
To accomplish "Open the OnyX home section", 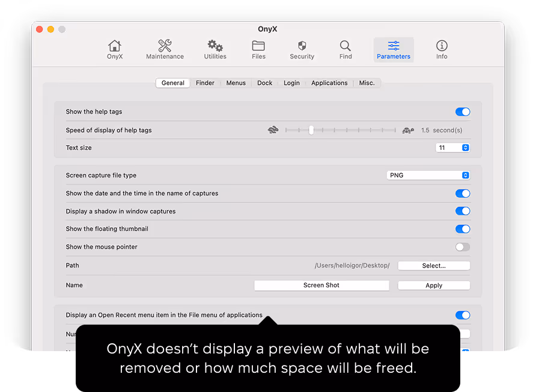I will coord(115,49).
